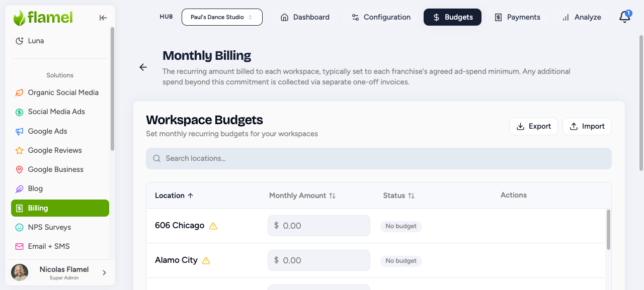Edit Alamo City monthly amount field
Screen dimensions: 644x290
[319, 260]
